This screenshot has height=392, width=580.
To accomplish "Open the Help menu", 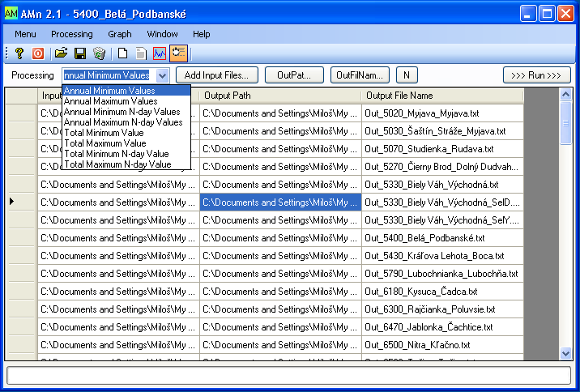I will point(201,34).
